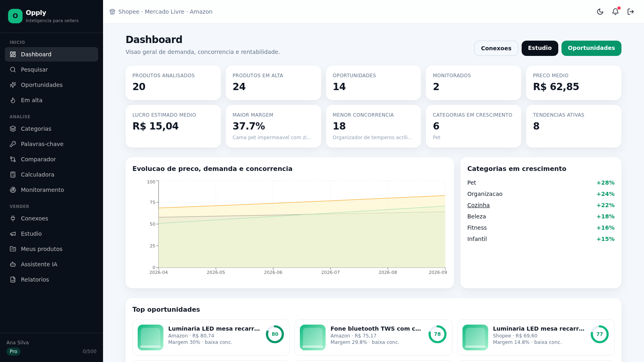The width and height of the screenshot is (644, 362).
Task: Click the Shopee Luminaria LED product thumbnail
Action: (x=475, y=337)
